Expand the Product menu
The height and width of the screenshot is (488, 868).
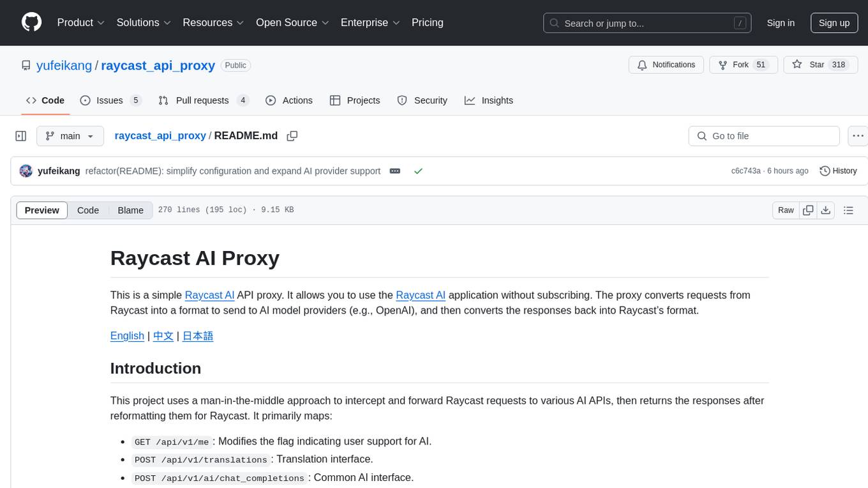[x=81, y=22]
